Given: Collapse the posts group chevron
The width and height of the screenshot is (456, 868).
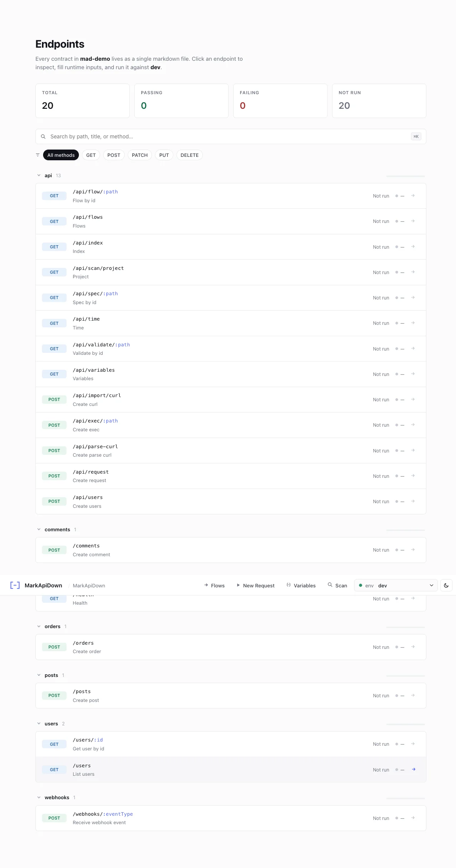Looking at the screenshot, I should coord(39,675).
